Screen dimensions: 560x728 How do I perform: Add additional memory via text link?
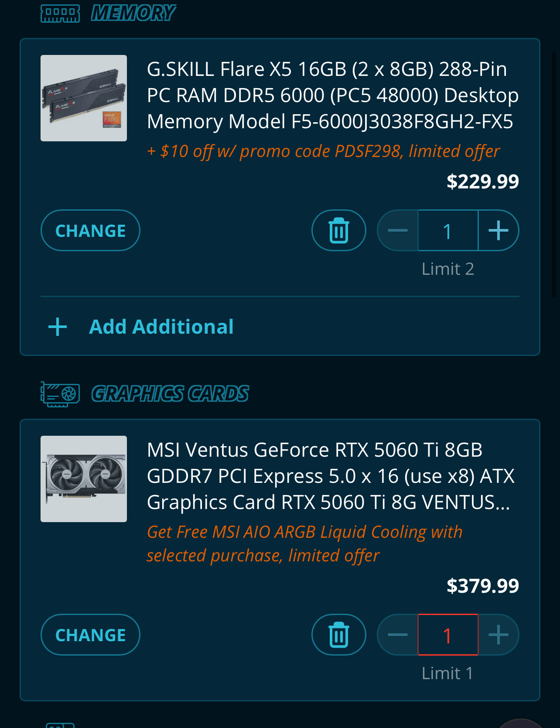[x=161, y=327]
